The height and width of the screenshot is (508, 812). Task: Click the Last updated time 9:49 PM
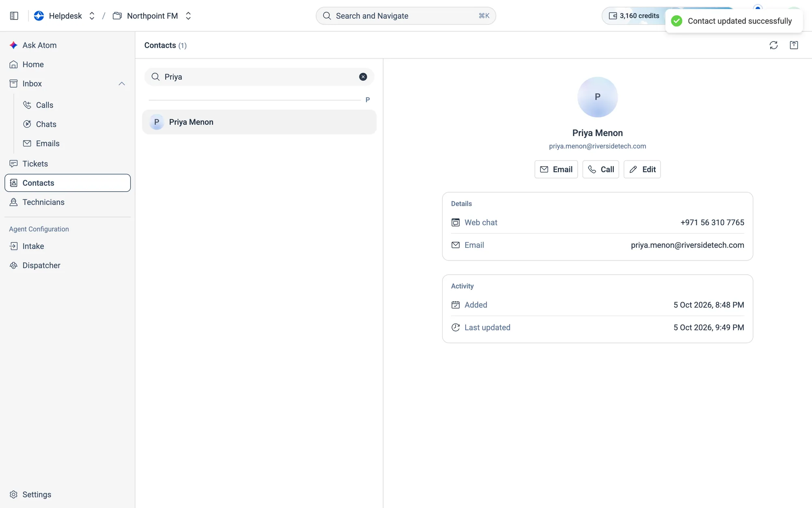pyautogui.click(x=730, y=328)
